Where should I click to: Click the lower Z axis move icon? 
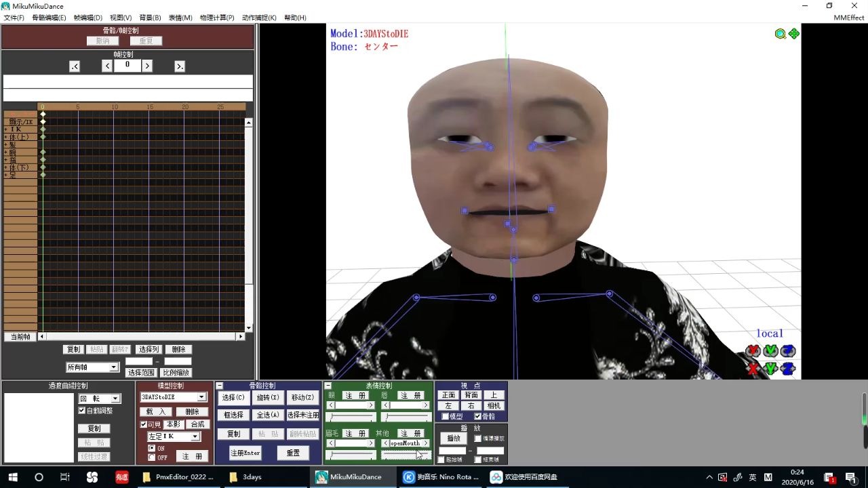pos(787,369)
